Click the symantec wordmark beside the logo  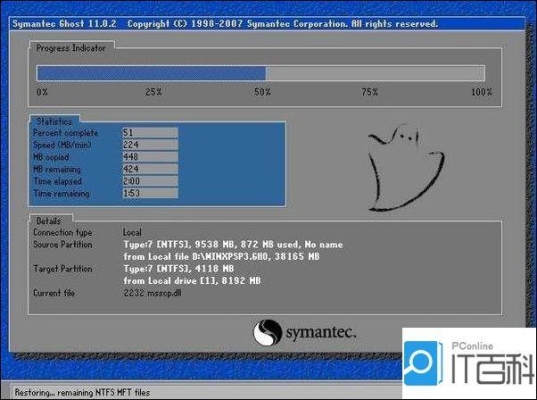321,333
